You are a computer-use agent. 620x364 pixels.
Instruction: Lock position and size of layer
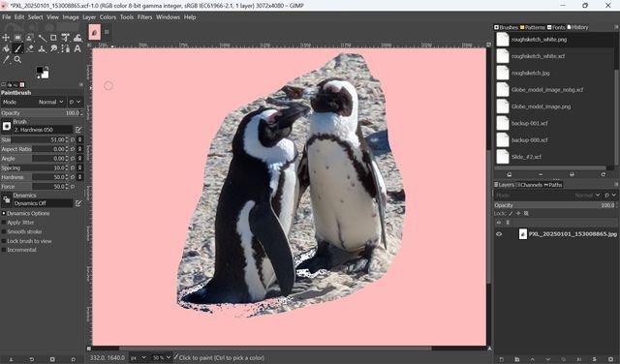click(518, 213)
